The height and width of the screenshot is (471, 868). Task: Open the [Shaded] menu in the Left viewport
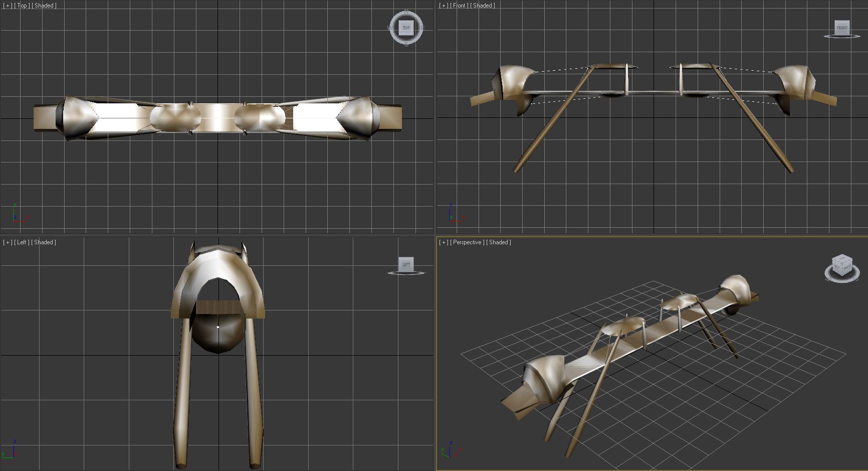44,242
